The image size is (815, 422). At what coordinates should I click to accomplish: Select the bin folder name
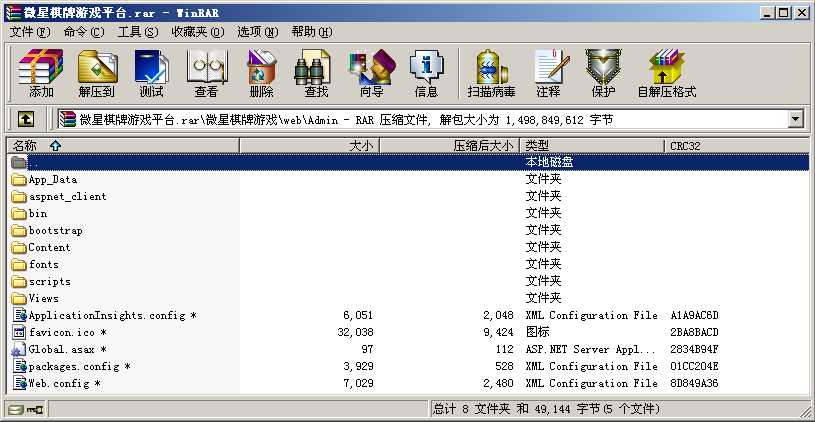pos(38,214)
